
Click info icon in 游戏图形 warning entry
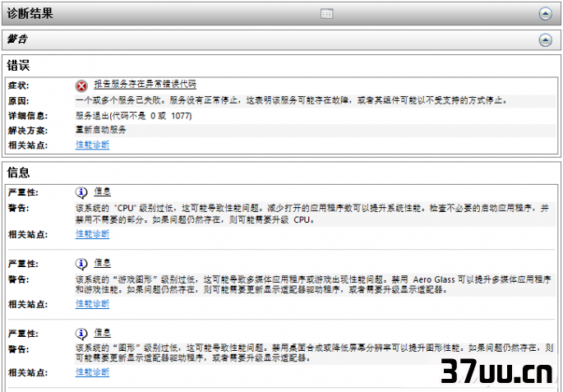point(81,264)
